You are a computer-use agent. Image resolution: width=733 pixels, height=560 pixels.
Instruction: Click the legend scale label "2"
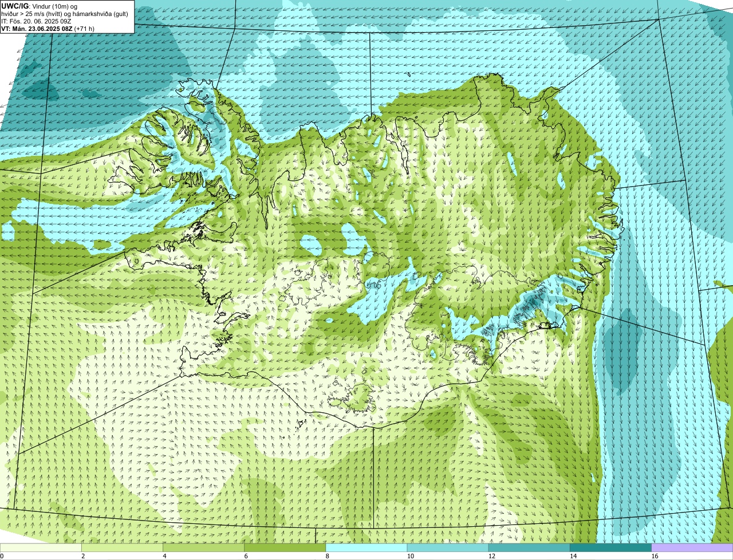pyautogui.click(x=83, y=556)
